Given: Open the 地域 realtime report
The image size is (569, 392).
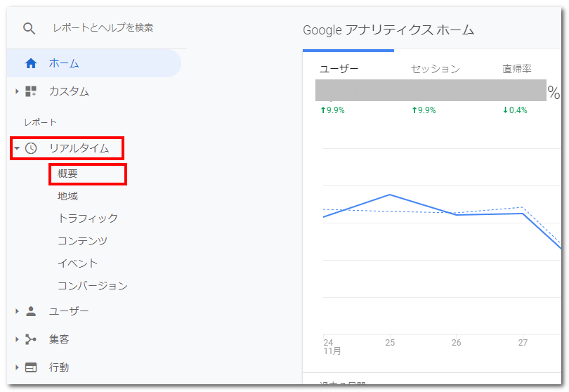Looking at the screenshot, I should (x=67, y=196).
